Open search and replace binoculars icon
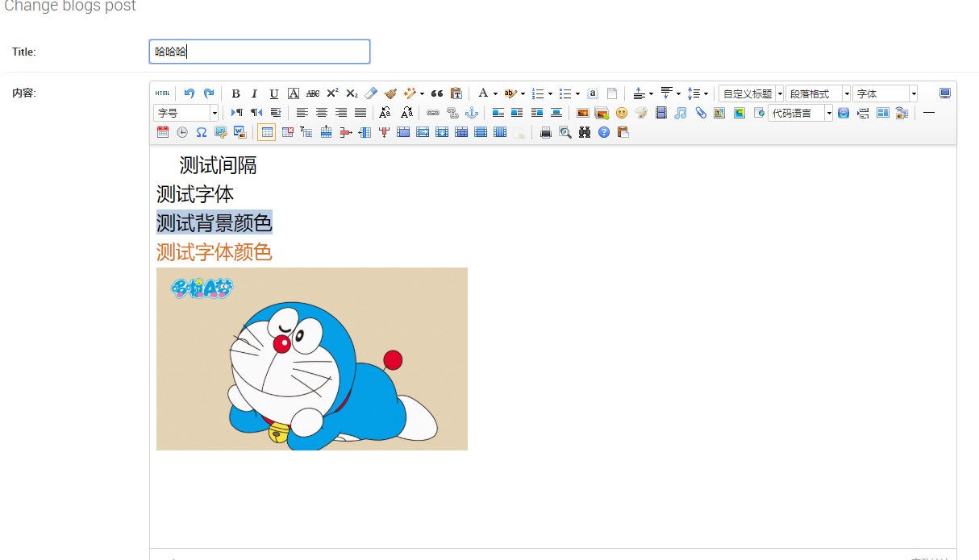The height and width of the screenshot is (560, 979). click(585, 132)
